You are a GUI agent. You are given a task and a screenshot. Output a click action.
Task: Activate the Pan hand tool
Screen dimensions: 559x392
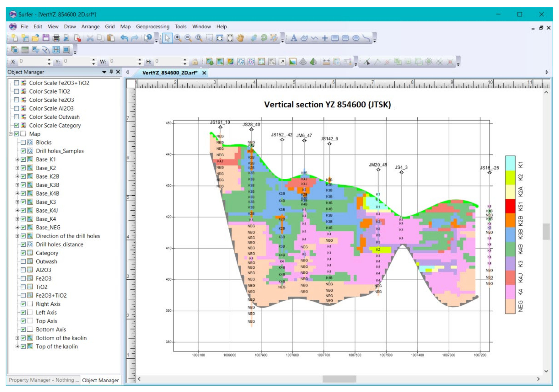(240, 38)
